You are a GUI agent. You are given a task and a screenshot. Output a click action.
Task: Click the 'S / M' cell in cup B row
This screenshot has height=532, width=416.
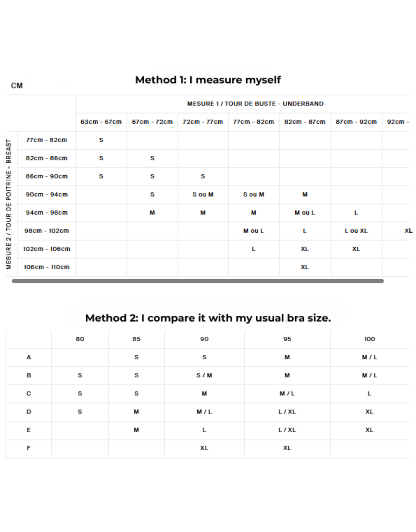(204, 375)
